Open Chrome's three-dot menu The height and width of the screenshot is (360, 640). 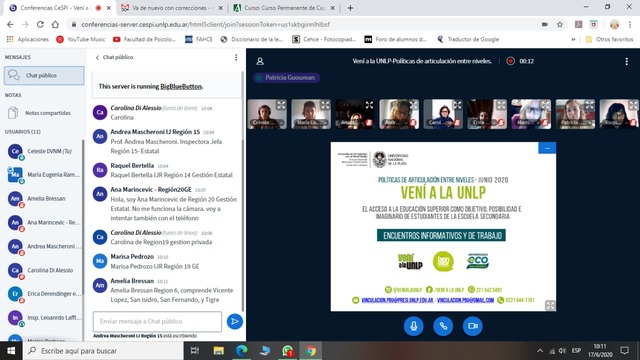click(631, 24)
